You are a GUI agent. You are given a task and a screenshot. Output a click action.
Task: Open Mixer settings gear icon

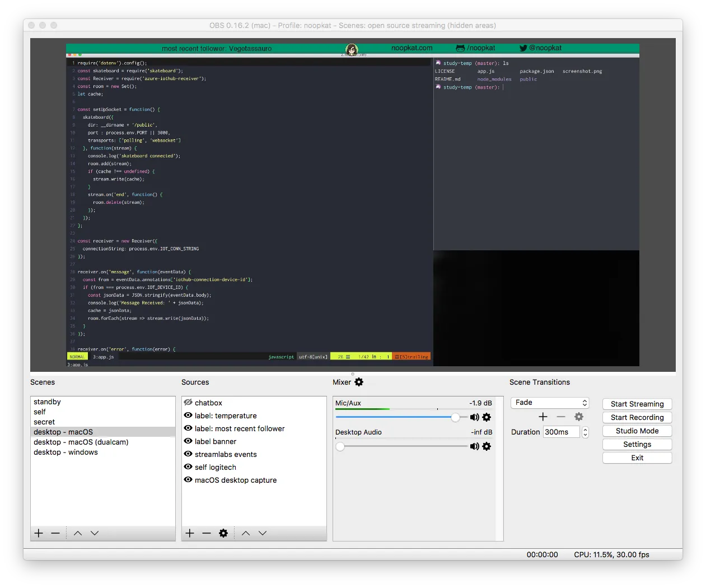click(x=359, y=382)
